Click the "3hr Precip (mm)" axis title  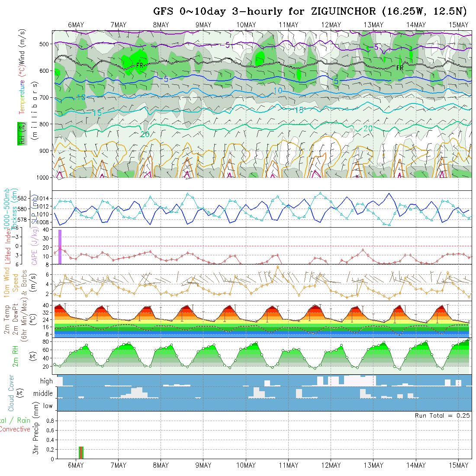point(37,435)
